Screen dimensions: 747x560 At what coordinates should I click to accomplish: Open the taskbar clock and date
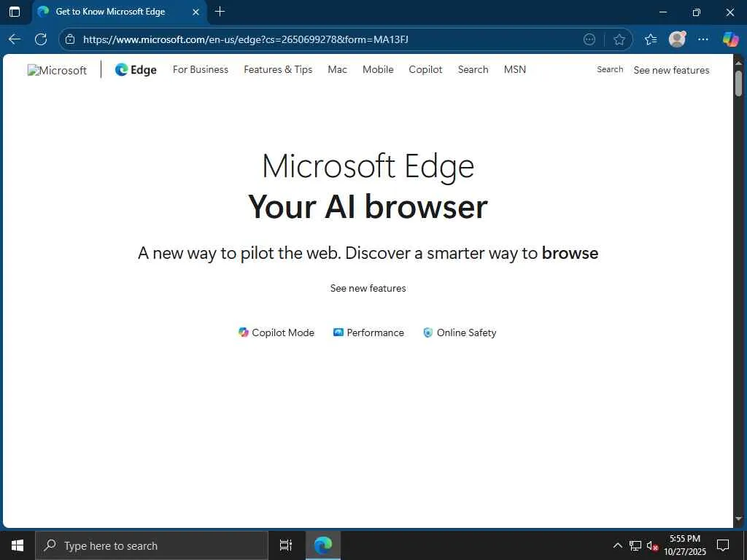tap(685, 545)
